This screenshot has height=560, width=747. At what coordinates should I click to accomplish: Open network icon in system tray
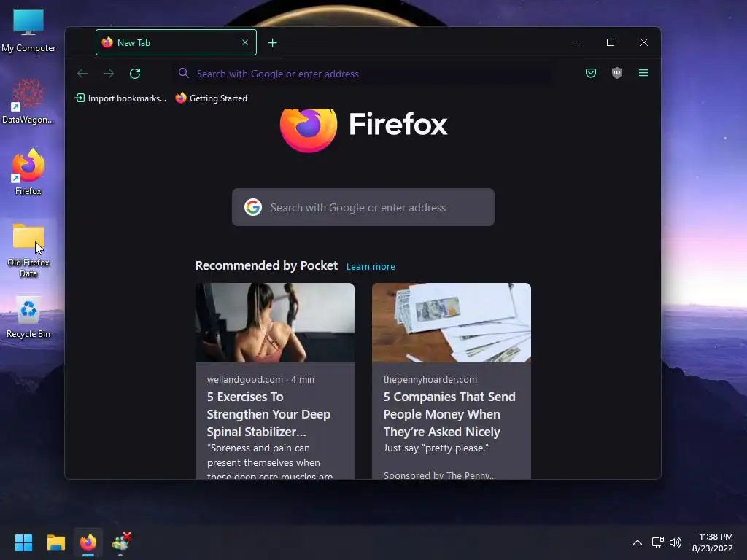[657, 542]
